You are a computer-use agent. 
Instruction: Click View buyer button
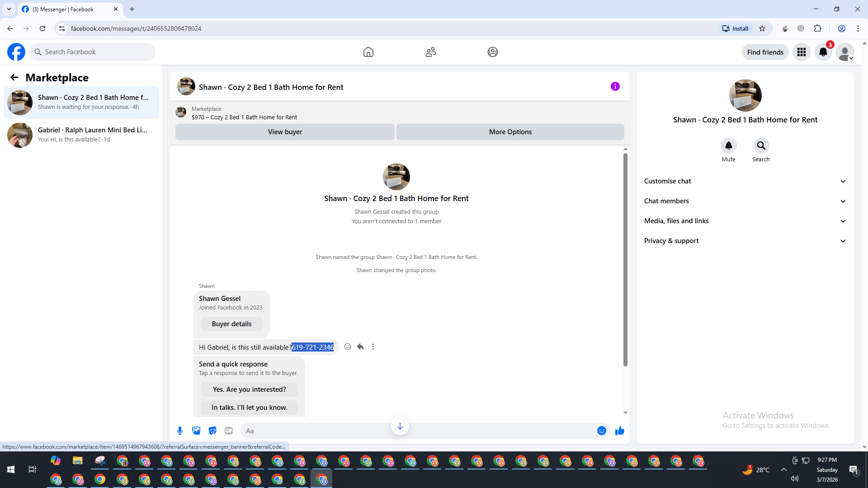click(285, 132)
